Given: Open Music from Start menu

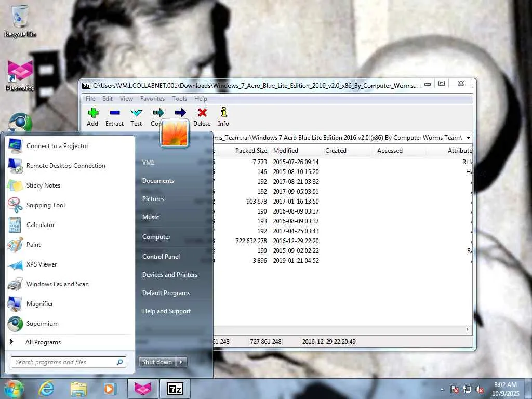Looking at the screenshot, I should click(151, 217).
